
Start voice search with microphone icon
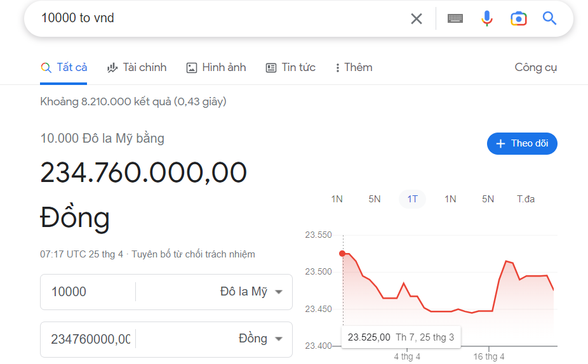[487, 18]
